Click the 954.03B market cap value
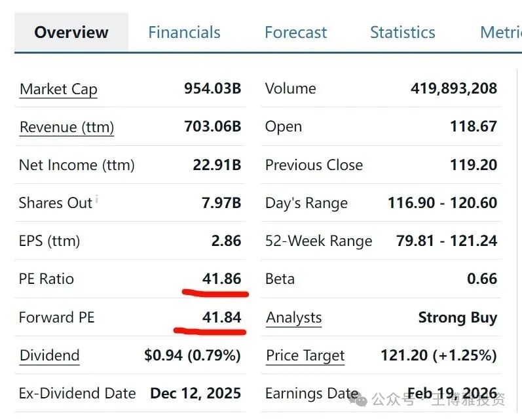The width and height of the screenshot is (522, 420). (x=212, y=89)
